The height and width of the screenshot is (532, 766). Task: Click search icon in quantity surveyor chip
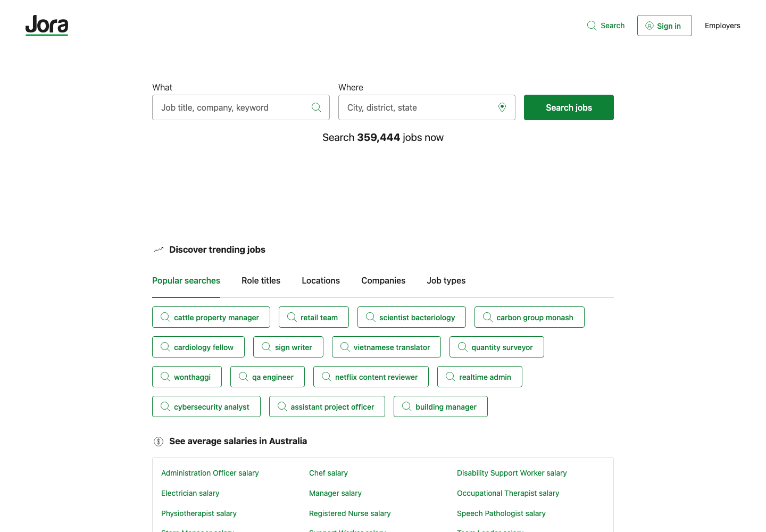coord(463,347)
